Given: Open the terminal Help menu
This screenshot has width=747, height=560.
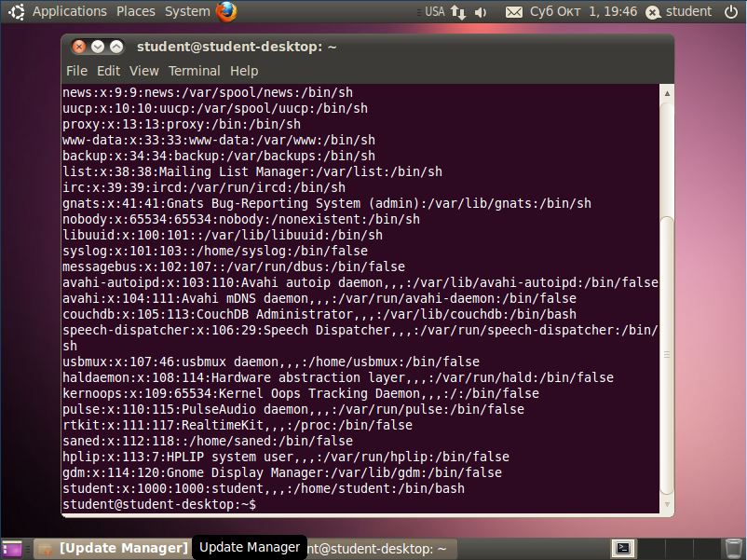Looking at the screenshot, I should tap(244, 71).
